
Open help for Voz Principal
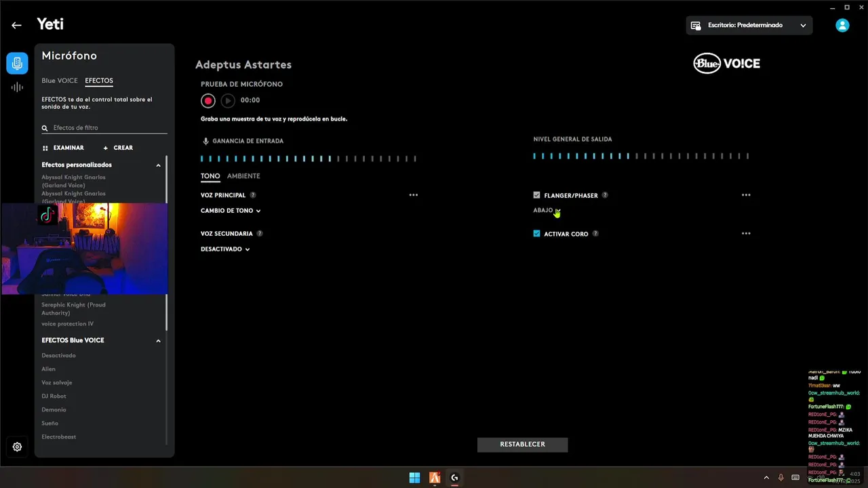(x=253, y=195)
